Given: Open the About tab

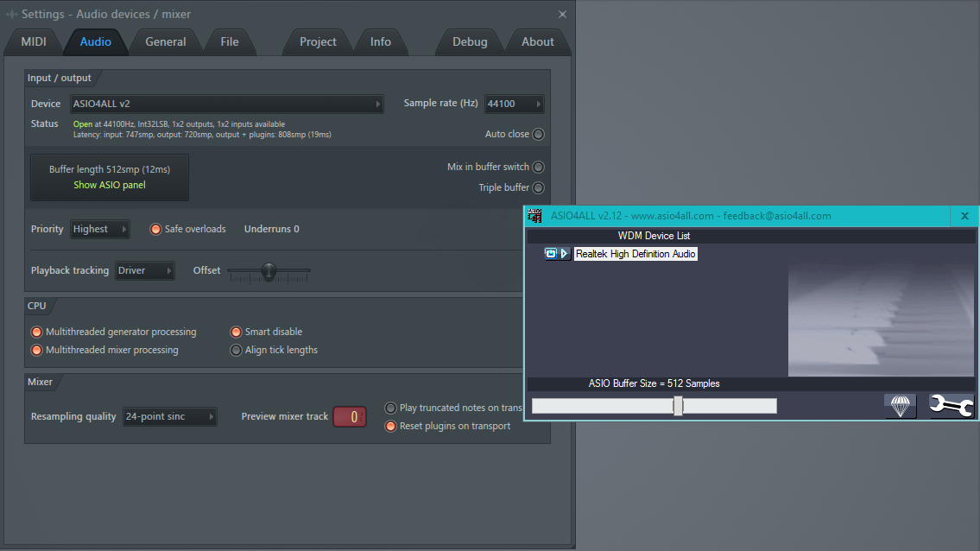Looking at the screenshot, I should tap(538, 42).
